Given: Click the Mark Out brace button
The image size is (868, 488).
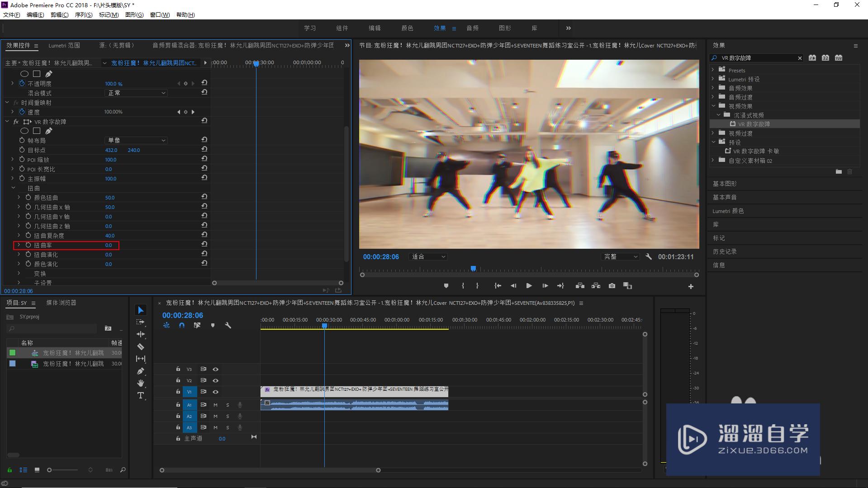Looking at the screenshot, I should (477, 286).
